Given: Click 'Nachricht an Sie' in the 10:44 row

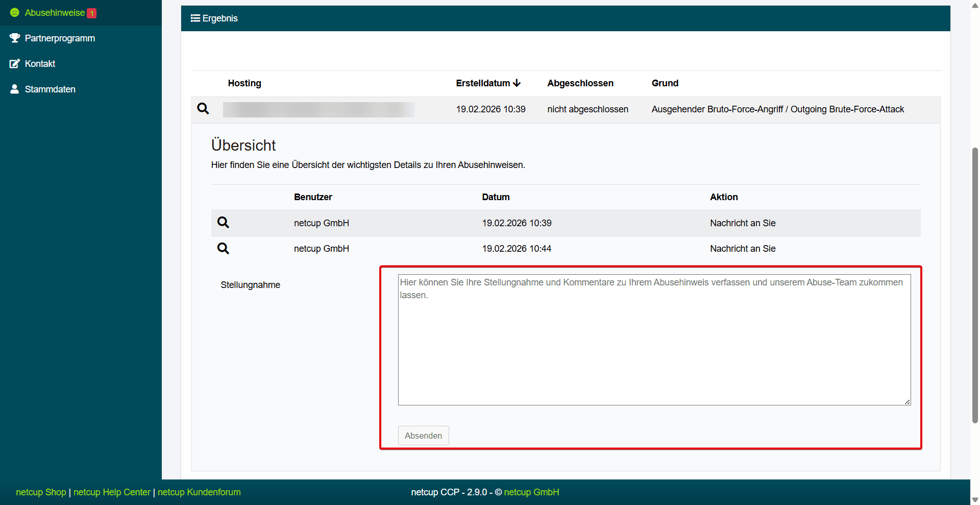Looking at the screenshot, I should coord(743,249).
